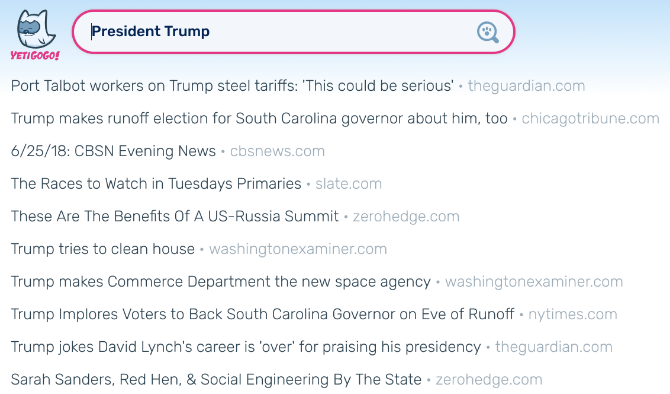The height and width of the screenshot is (394, 670).
Task: Click the paw magnifier search icon
Action: coord(488,32)
